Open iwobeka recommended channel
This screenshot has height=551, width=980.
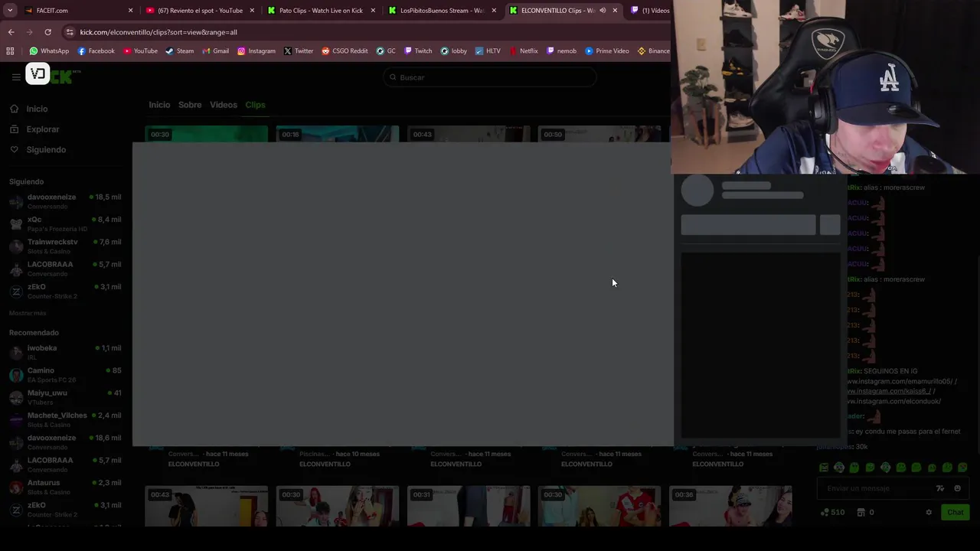pyautogui.click(x=66, y=352)
